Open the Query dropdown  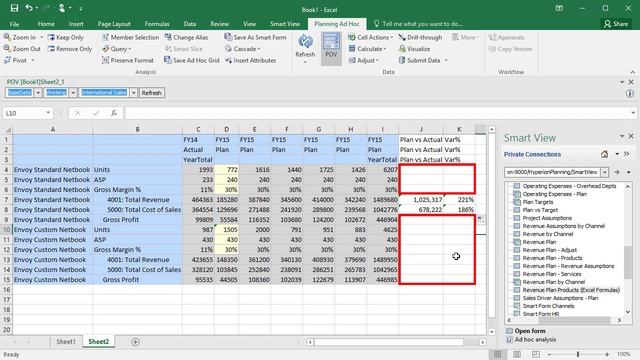tap(117, 49)
